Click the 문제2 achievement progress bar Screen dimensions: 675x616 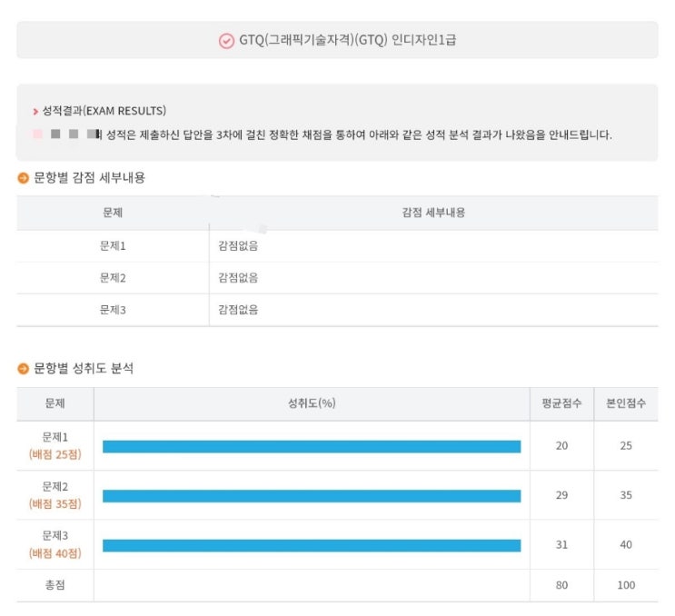pos(312,496)
